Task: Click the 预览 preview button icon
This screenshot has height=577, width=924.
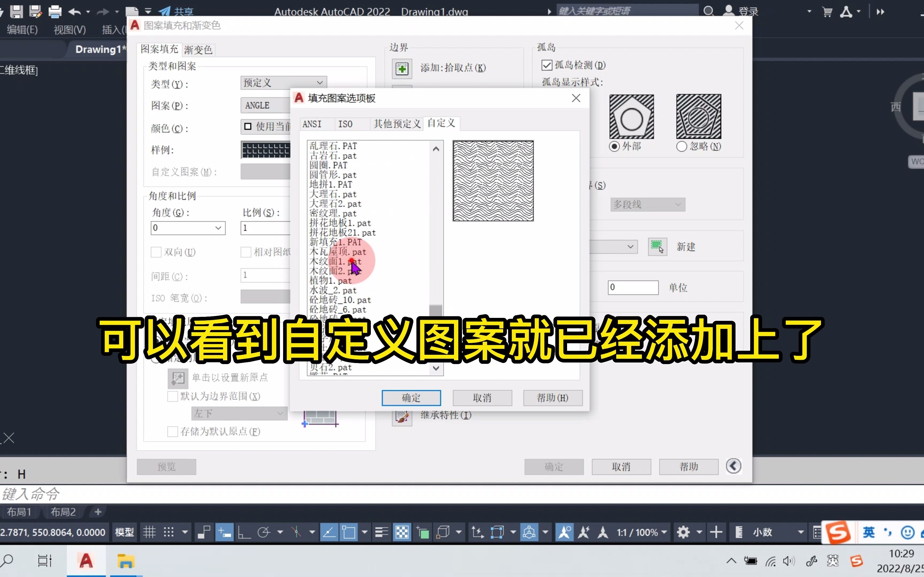Action: 166,466
